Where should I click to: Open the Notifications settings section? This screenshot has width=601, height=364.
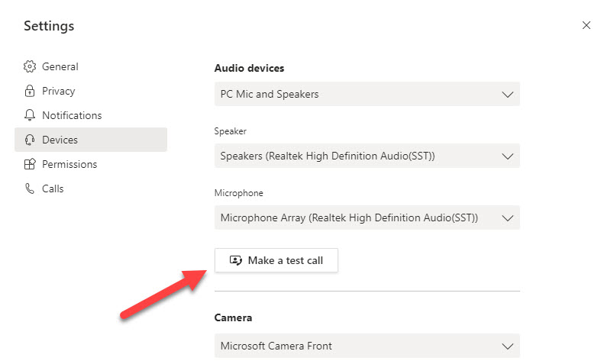click(x=72, y=116)
